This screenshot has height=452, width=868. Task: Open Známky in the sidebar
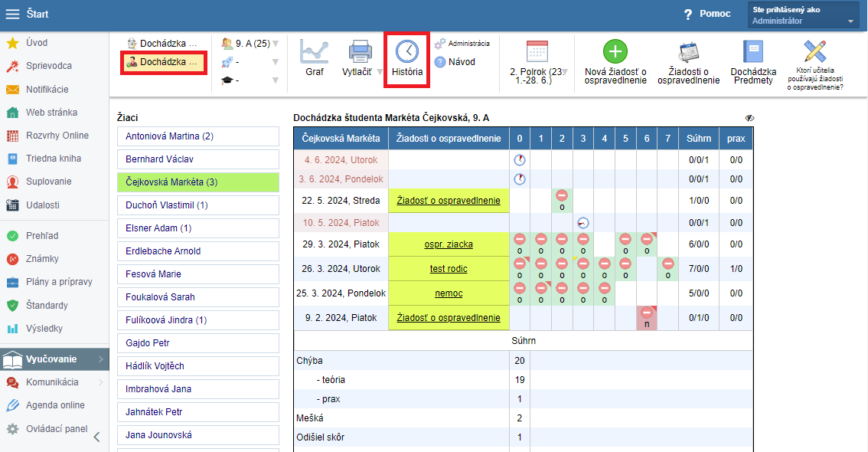pos(42,259)
